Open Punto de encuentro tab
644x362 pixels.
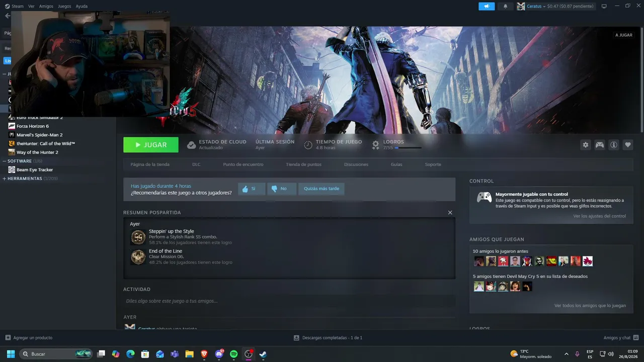coord(243,164)
